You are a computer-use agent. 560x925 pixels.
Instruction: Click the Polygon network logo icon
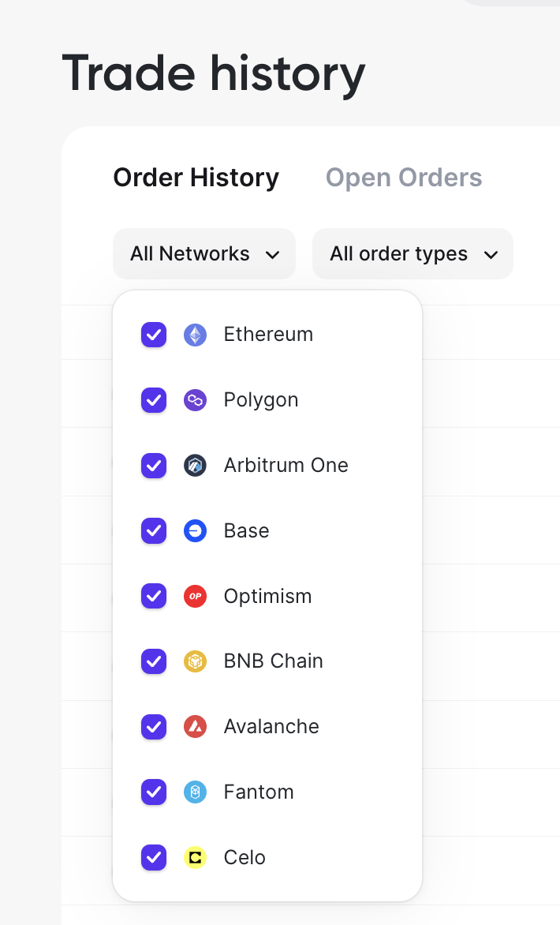195,400
